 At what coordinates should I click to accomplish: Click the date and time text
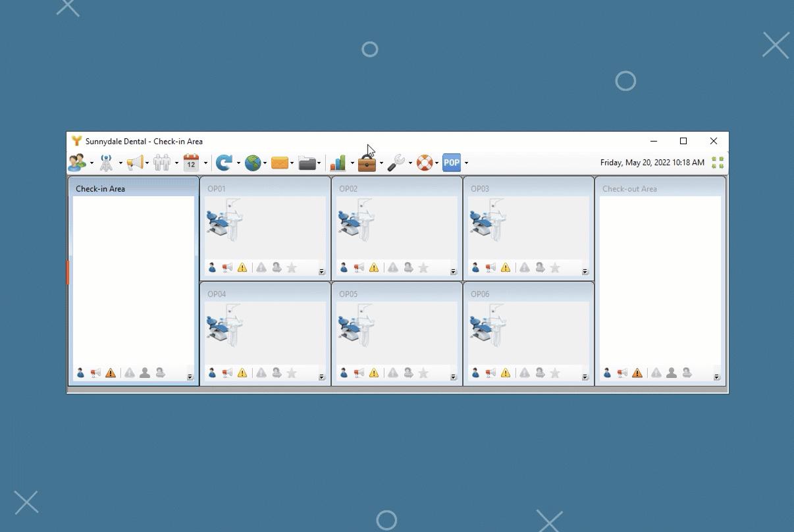click(652, 163)
